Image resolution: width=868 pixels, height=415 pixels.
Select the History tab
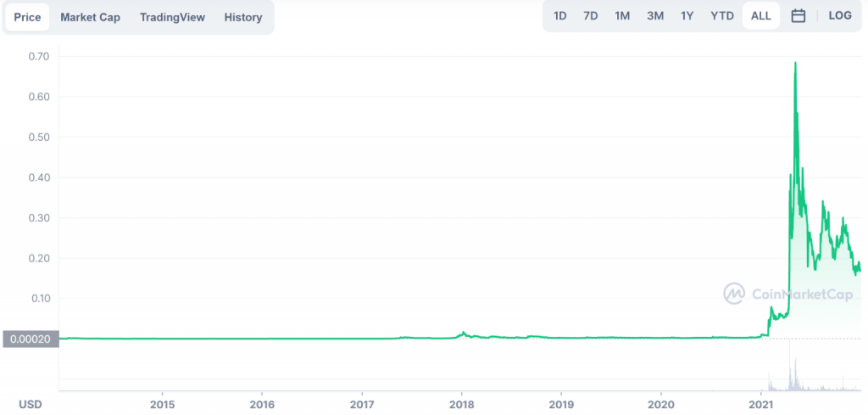click(243, 17)
